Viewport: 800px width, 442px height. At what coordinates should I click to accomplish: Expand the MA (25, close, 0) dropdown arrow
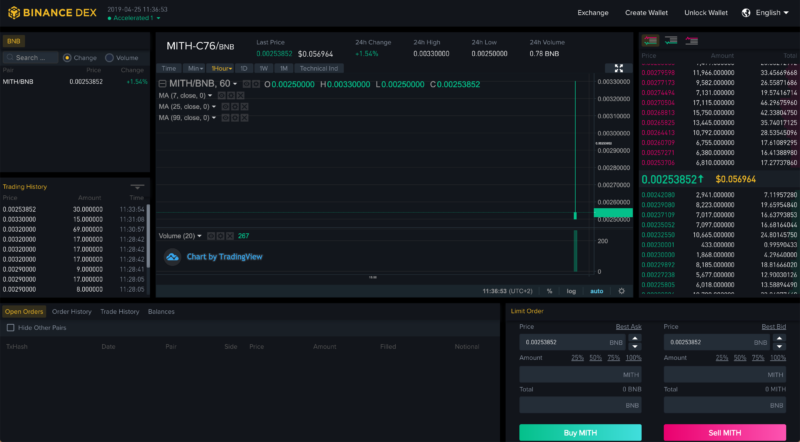pos(214,107)
